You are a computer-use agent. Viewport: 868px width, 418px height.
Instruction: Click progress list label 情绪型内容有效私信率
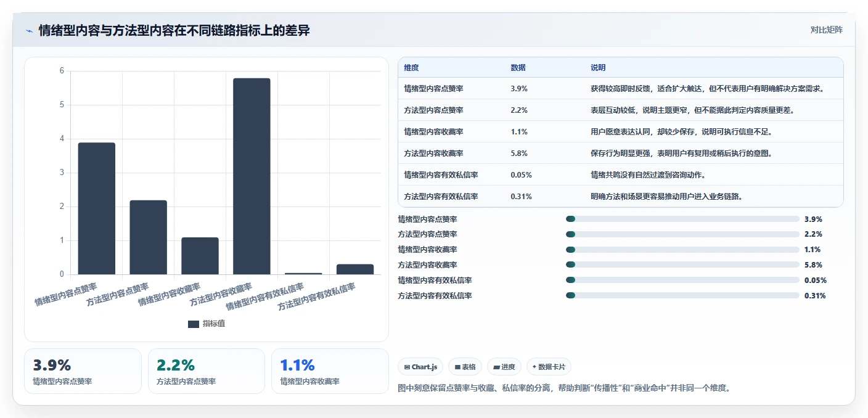435,281
